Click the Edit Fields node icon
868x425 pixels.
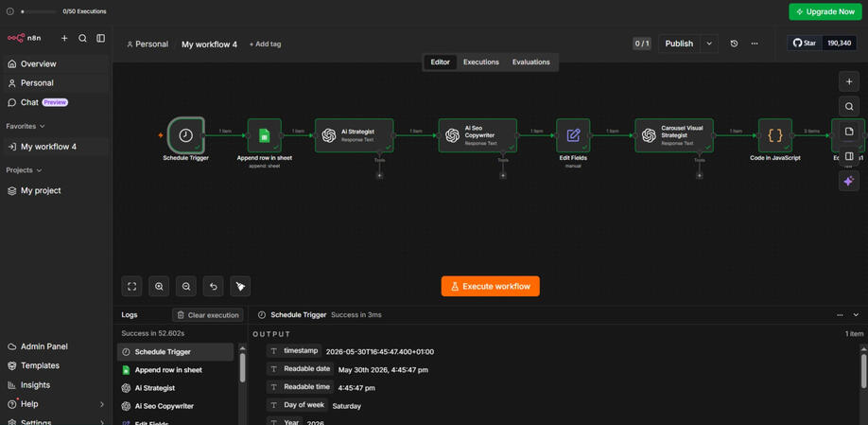[x=573, y=135]
